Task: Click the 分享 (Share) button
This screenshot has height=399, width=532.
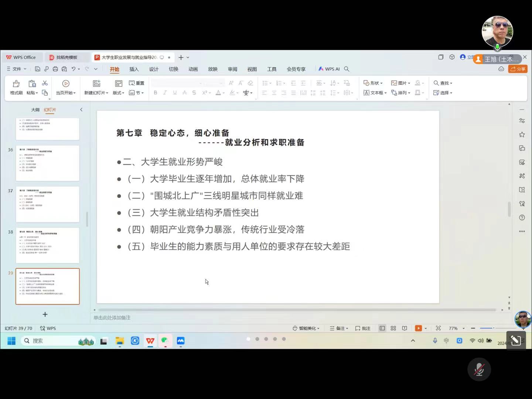Action: (x=518, y=69)
